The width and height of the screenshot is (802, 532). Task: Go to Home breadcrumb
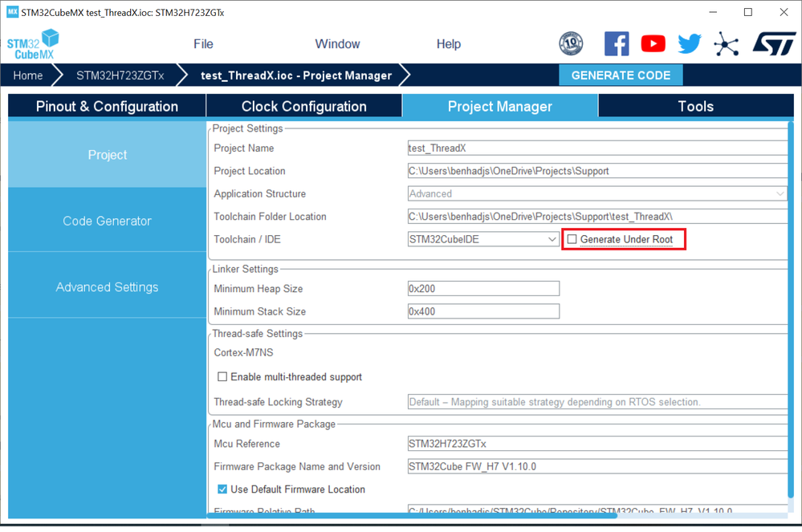point(27,75)
